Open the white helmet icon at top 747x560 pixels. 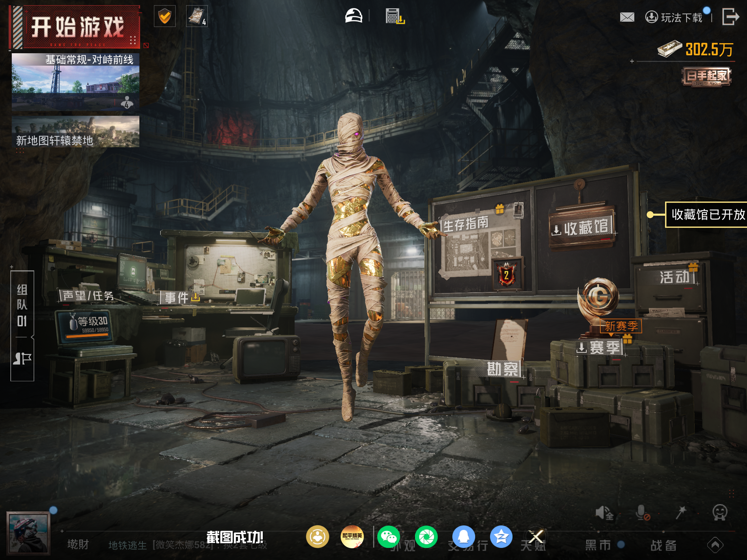[x=353, y=16]
